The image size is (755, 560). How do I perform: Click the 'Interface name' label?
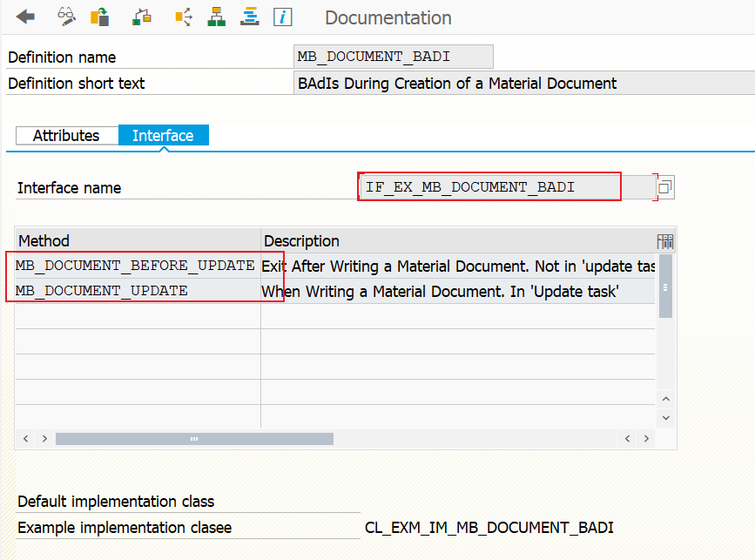coord(70,188)
